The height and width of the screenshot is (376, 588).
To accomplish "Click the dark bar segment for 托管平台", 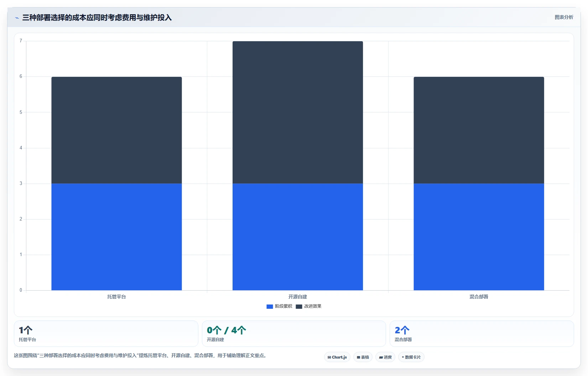I will point(116,130).
